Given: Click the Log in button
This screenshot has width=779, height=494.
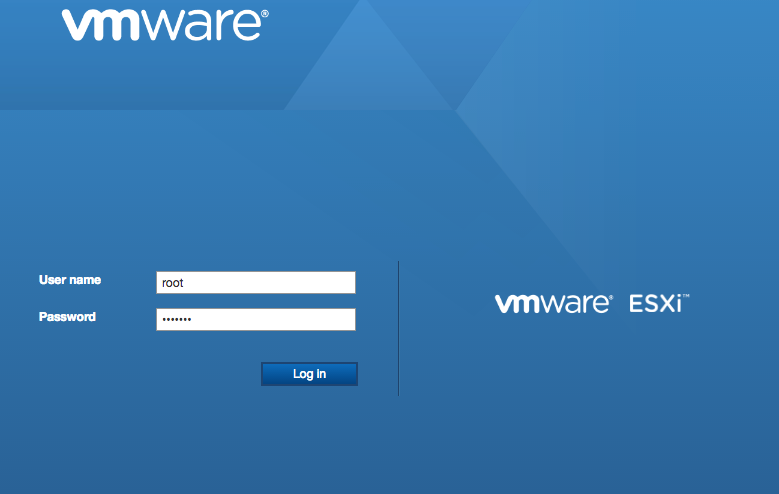Looking at the screenshot, I should [x=309, y=374].
